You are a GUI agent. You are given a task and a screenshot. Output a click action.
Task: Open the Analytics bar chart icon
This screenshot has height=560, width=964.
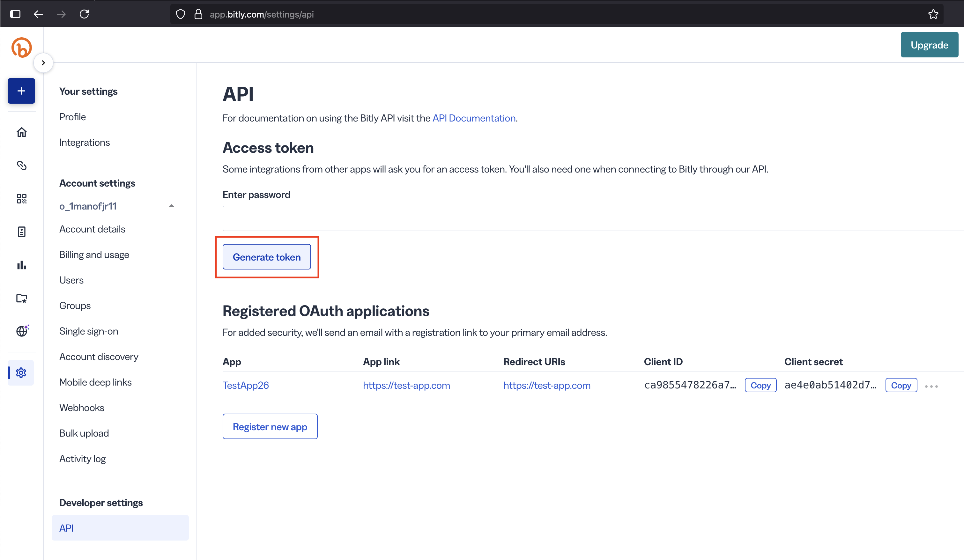tap(21, 265)
